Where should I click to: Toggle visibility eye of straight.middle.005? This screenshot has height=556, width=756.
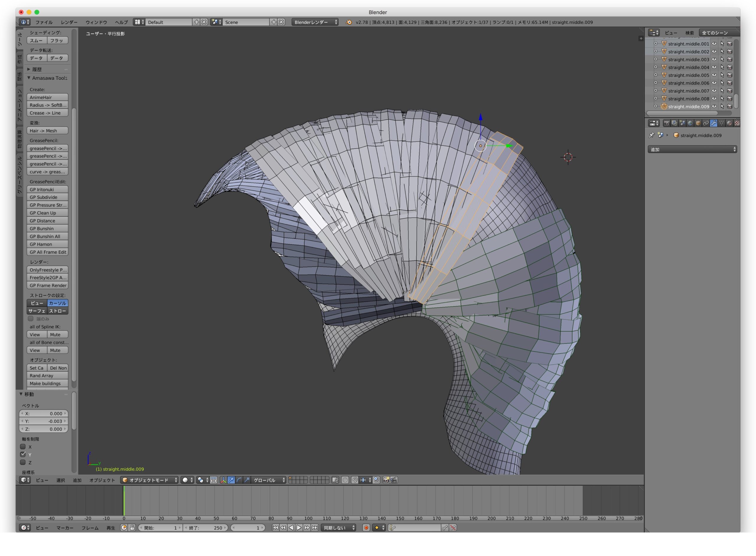pyautogui.click(x=714, y=75)
